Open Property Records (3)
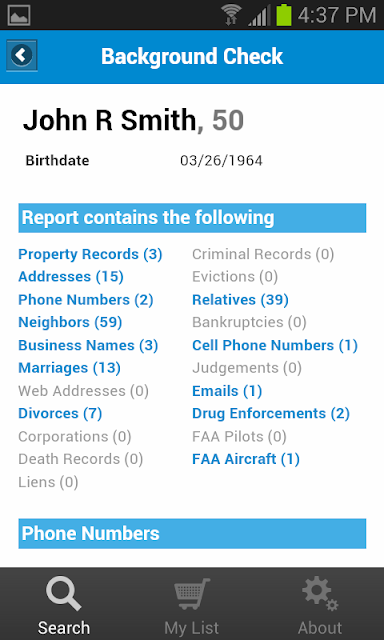The width and height of the screenshot is (384, 640). 90,254
